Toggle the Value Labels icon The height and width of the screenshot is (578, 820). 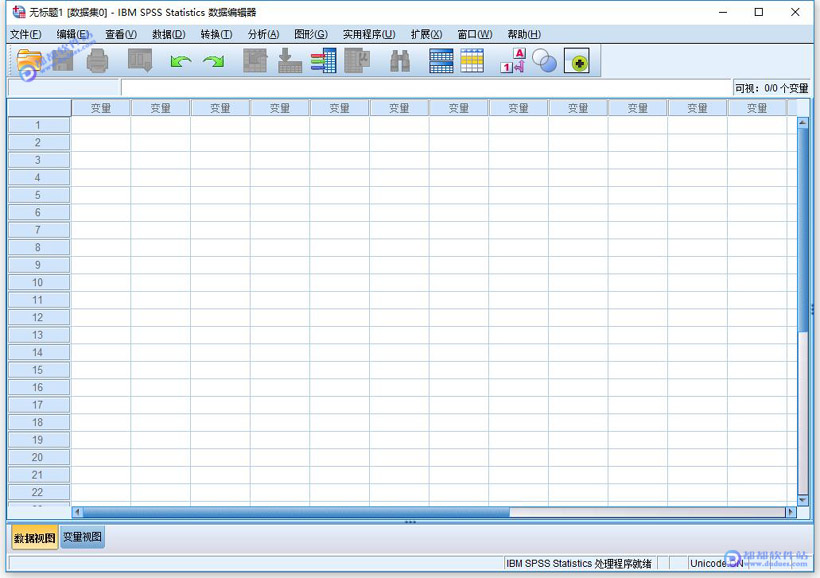(513, 61)
